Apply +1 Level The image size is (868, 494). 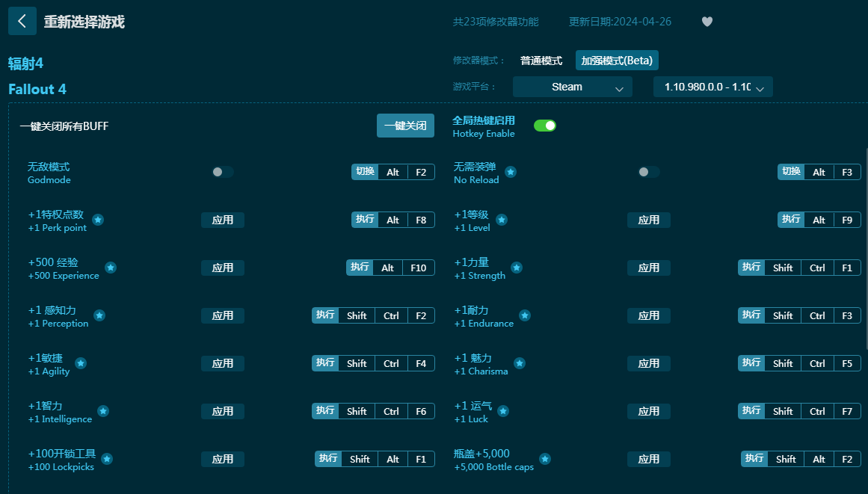point(649,220)
